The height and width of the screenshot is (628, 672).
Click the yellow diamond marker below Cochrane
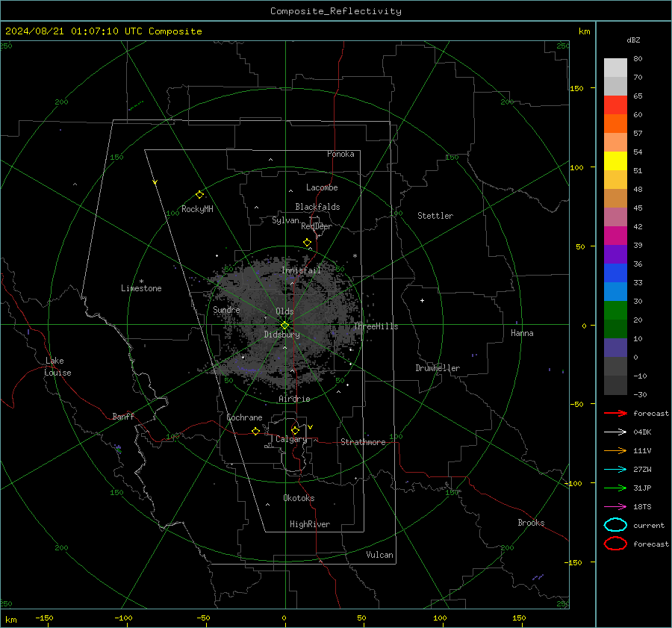(256, 431)
